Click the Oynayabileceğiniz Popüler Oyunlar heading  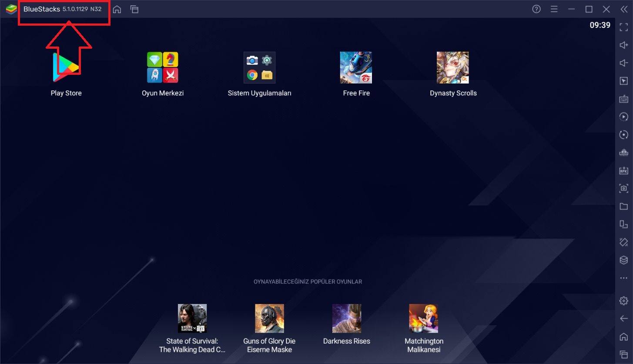[x=308, y=282]
